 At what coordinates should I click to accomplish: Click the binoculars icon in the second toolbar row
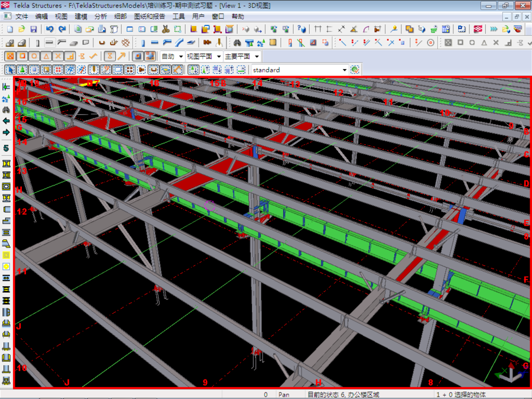(237, 43)
